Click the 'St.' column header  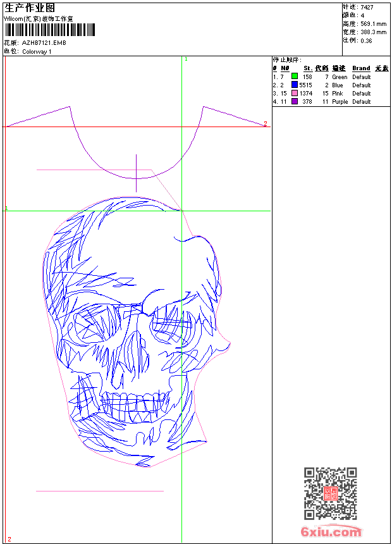click(307, 68)
